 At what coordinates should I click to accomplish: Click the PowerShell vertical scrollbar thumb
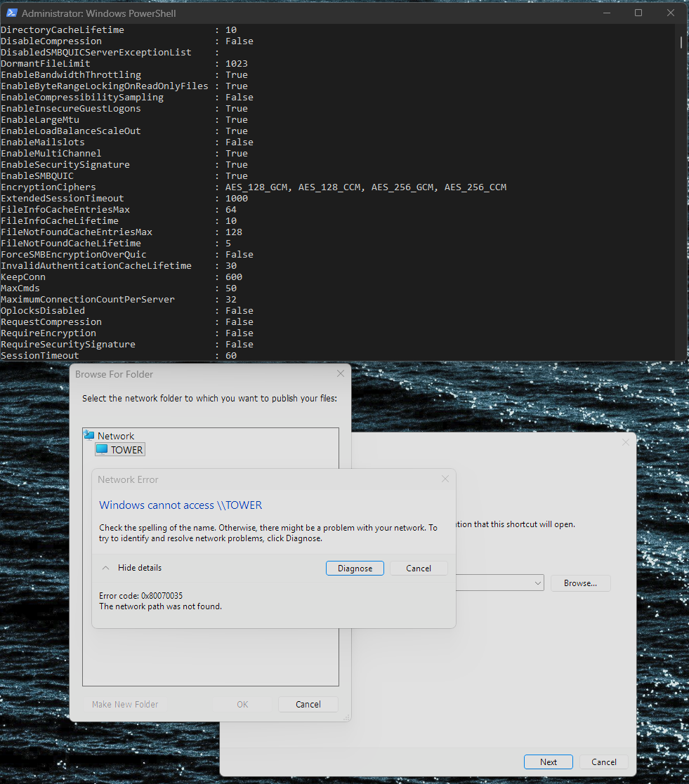click(681, 42)
